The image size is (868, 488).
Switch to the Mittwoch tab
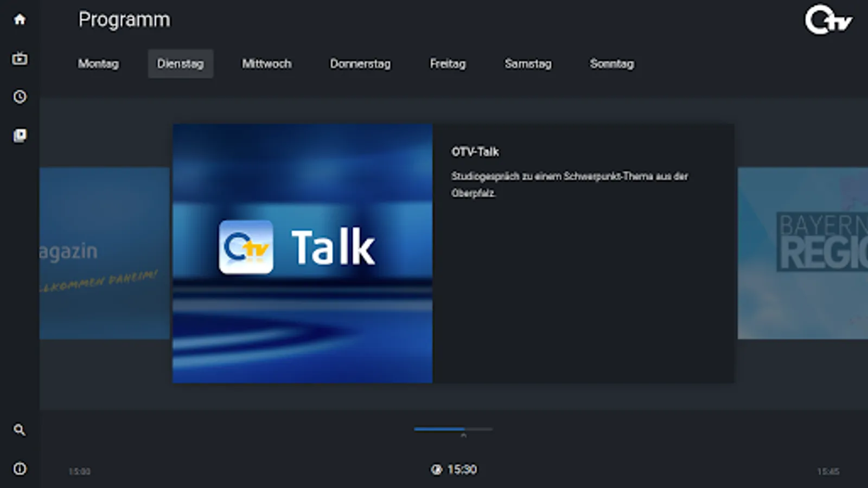[266, 64]
